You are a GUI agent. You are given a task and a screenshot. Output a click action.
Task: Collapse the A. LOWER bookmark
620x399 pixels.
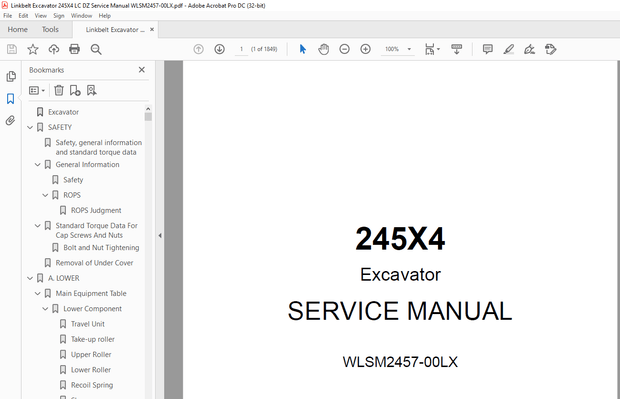tap(30, 278)
